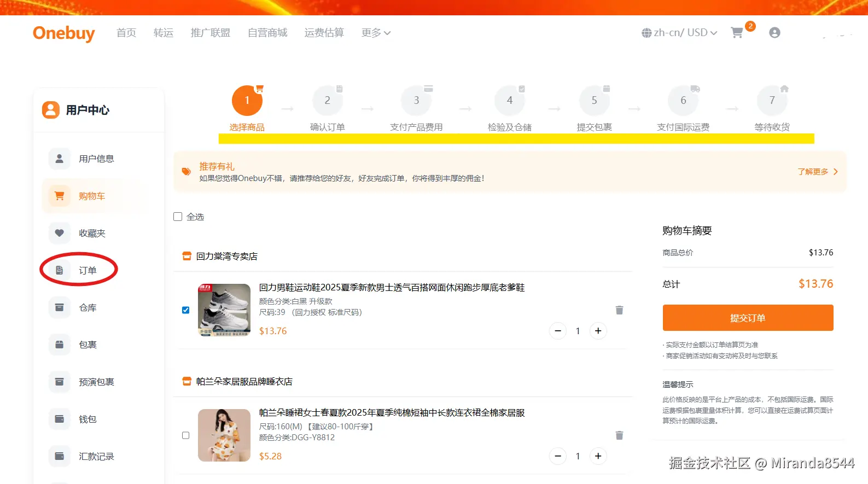Image resolution: width=868 pixels, height=484 pixels.
Task: Open the zh-cn/ USD language currency dropdown
Action: (x=679, y=33)
